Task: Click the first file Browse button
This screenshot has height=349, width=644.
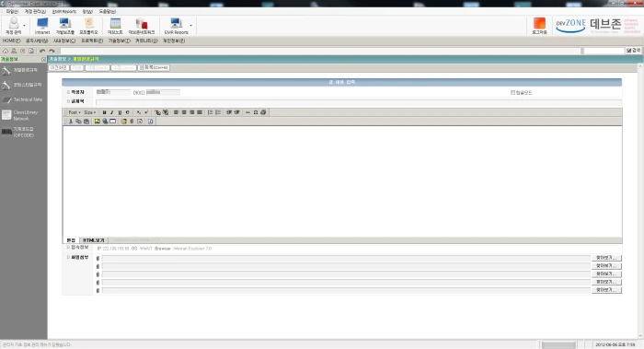Action: pyautogui.click(x=606, y=258)
